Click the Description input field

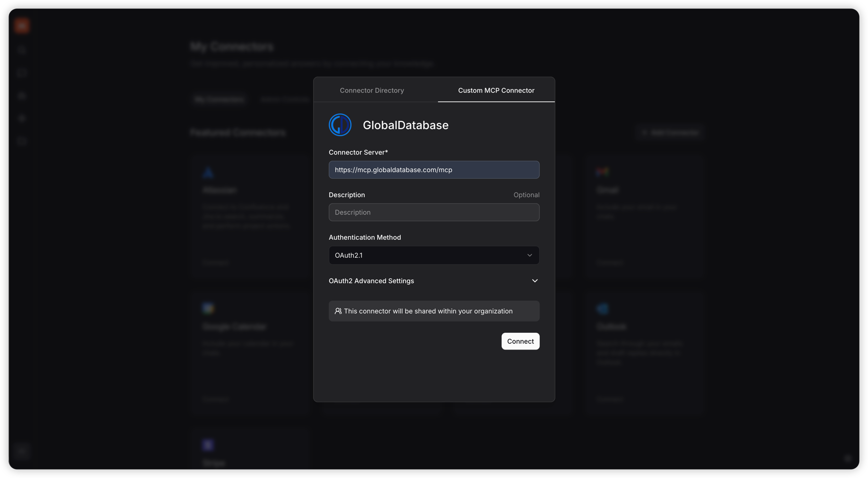pyautogui.click(x=434, y=212)
